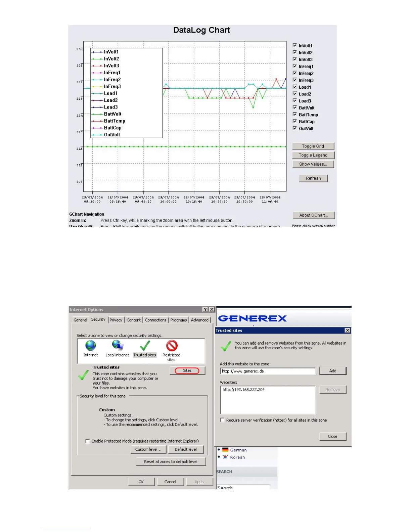The height and width of the screenshot is (532, 411).
Task: Click the InVolt1 legend entry
Action: click(x=105, y=52)
